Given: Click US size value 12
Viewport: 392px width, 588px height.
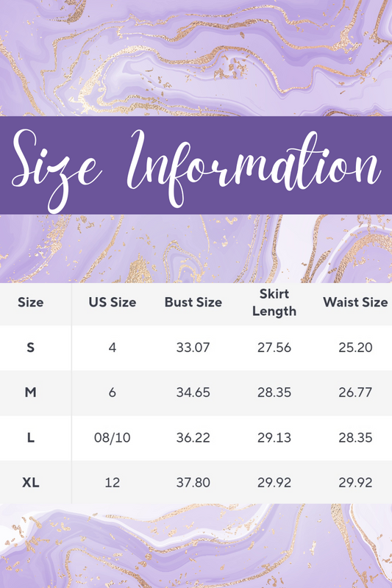Looking at the screenshot, I should coord(113,483).
